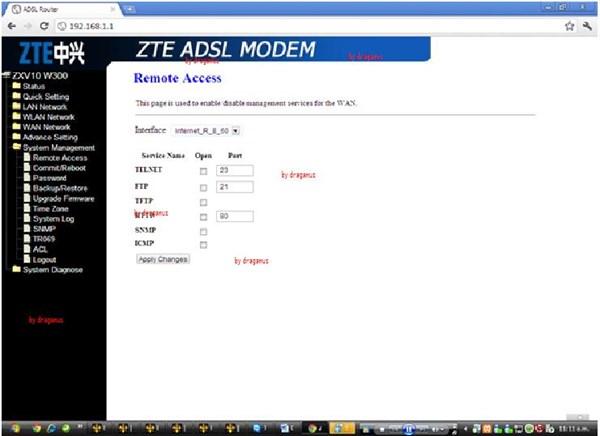This screenshot has width=600, height=436.
Task: Launch Internet Explorer from the taskbar
Action: (51, 428)
